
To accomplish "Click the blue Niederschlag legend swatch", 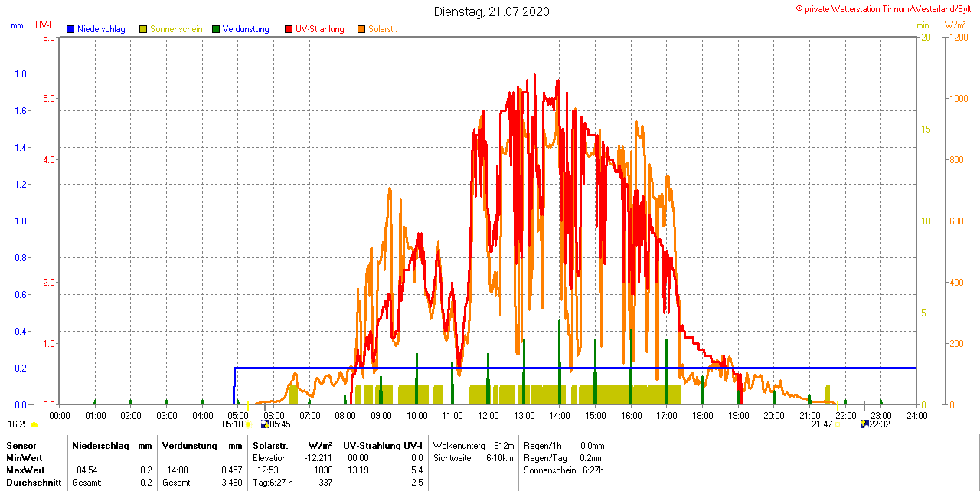I will coord(70,29).
